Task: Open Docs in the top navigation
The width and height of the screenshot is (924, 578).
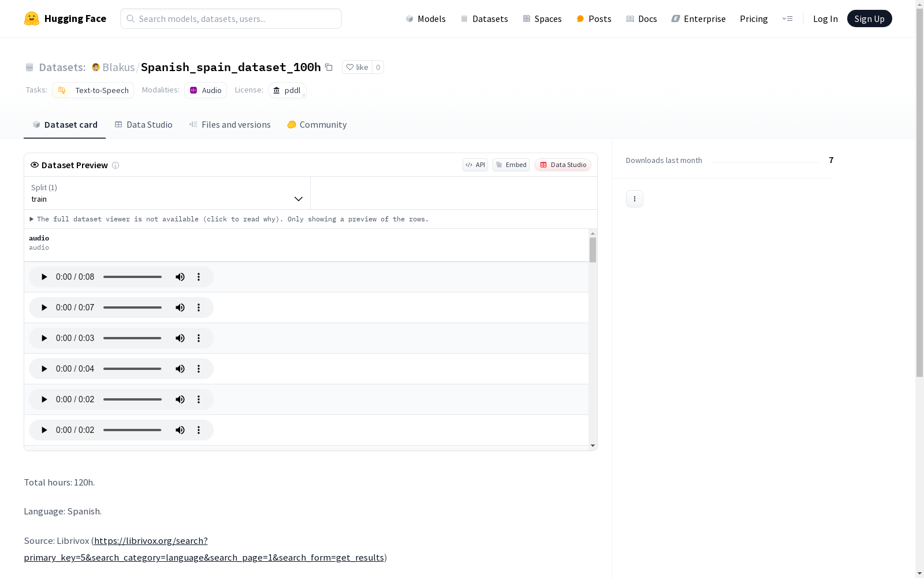Action: click(642, 19)
